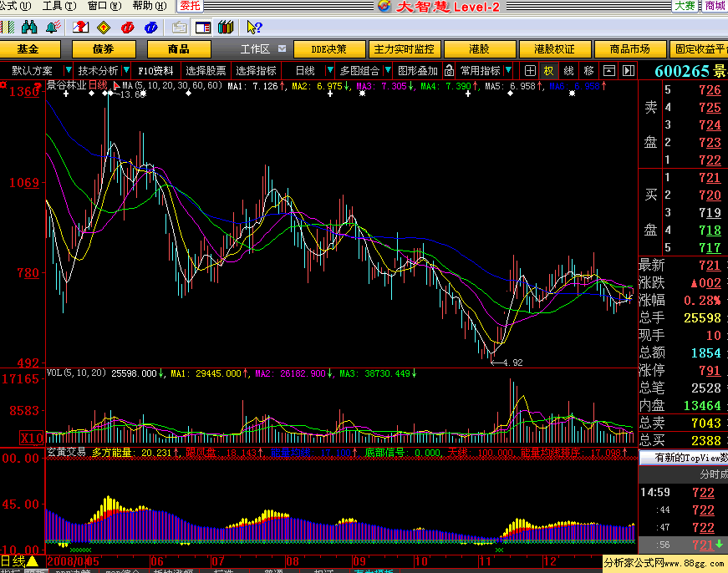Expand the 多图组合 dropdown arrow
The width and height of the screenshot is (728, 573).
pos(387,70)
